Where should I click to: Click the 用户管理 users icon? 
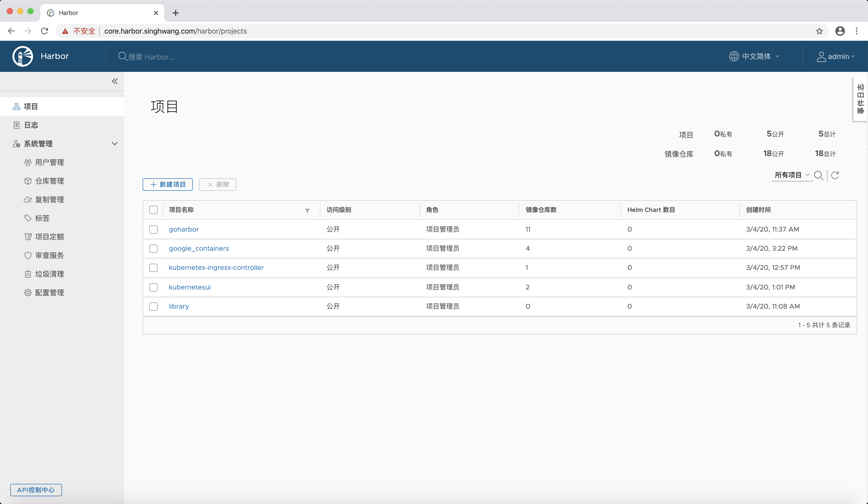28,162
